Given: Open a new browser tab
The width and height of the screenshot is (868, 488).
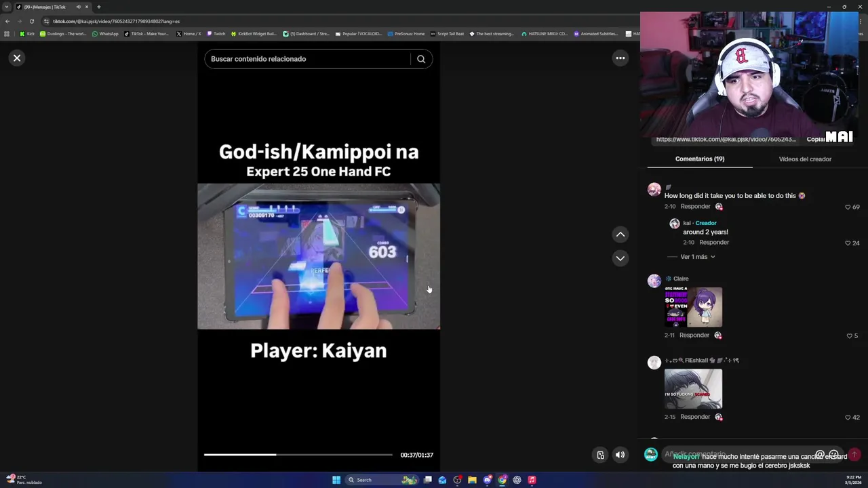Looking at the screenshot, I should 98,7.
